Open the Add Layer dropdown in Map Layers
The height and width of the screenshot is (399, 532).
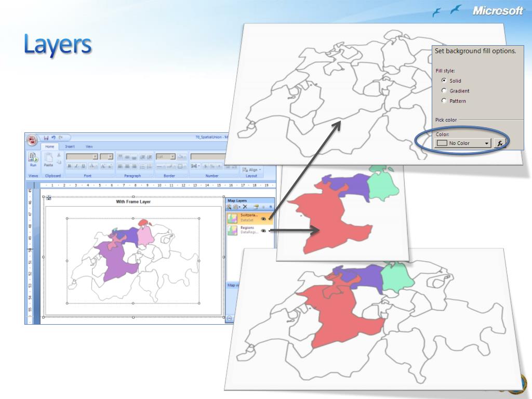[x=236, y=207]
